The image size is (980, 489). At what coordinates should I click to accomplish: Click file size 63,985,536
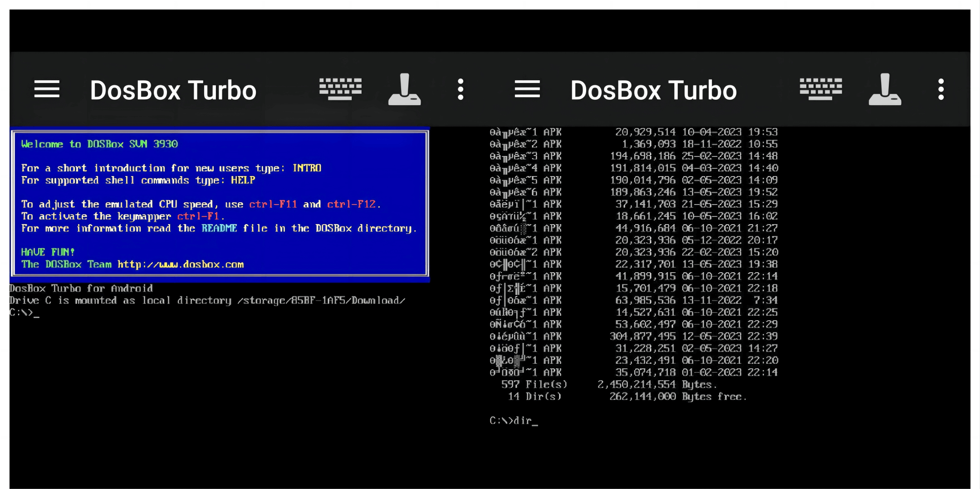pyautogui.click(x=645, y=300)
